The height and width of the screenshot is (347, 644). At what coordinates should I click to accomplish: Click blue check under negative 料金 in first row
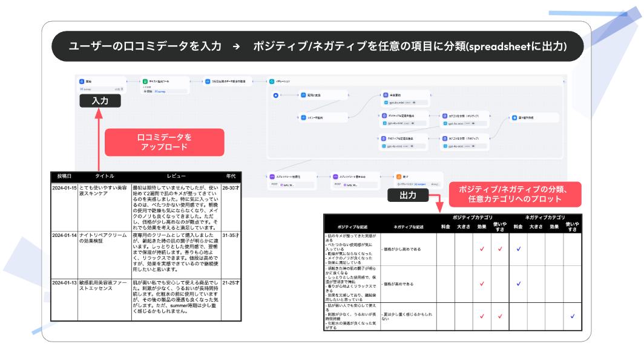[518, 248]
